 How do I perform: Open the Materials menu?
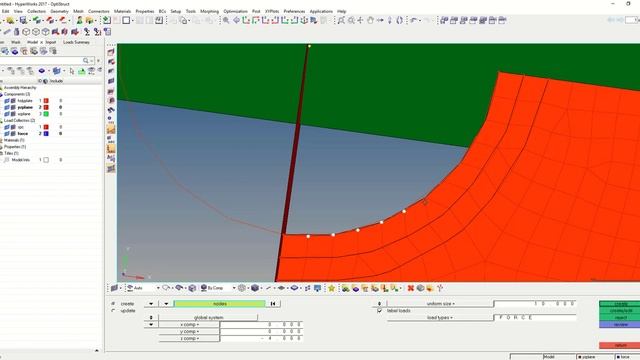[x=122, y=11]
